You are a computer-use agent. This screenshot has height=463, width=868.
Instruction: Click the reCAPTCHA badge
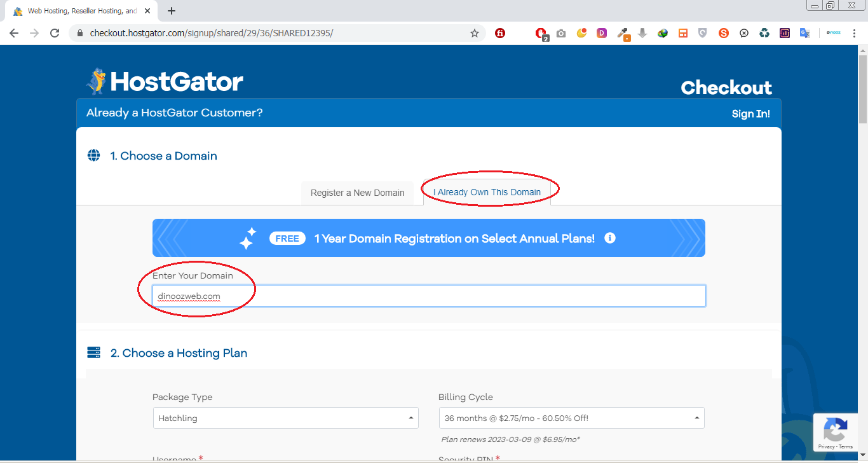tap(835, 432)
